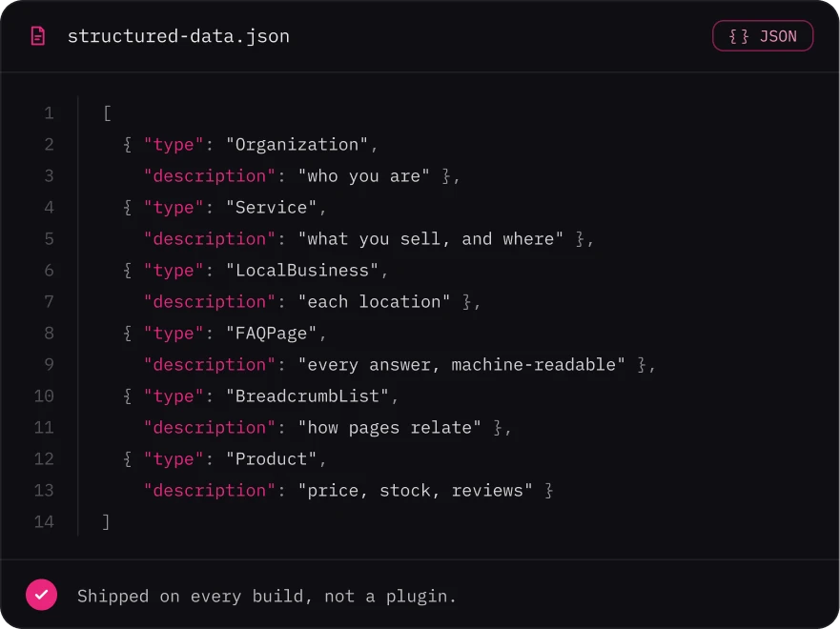The height and width of the screenshot is (629, 840).
Task: Click the closing square bracket on line 14
Action: coord(106,522)
